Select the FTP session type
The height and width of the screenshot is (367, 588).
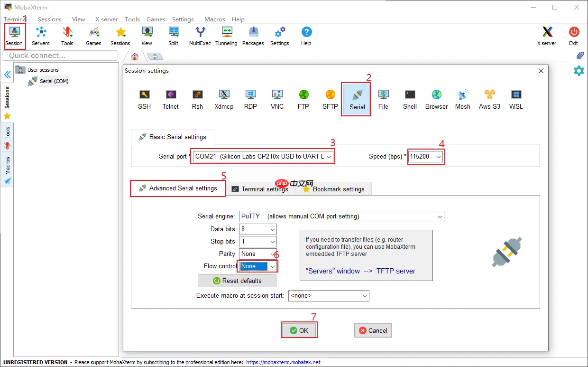coord(303,99)
